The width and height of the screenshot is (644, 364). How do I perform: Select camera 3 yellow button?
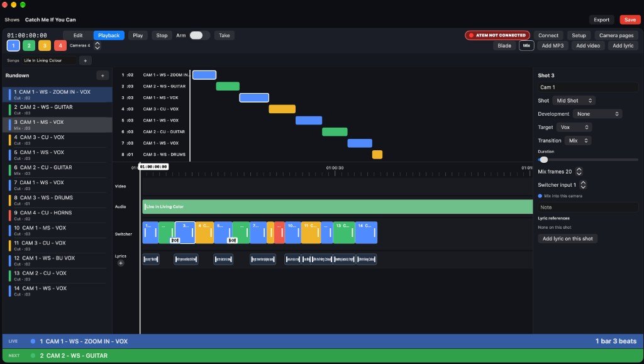click(45, 45)
